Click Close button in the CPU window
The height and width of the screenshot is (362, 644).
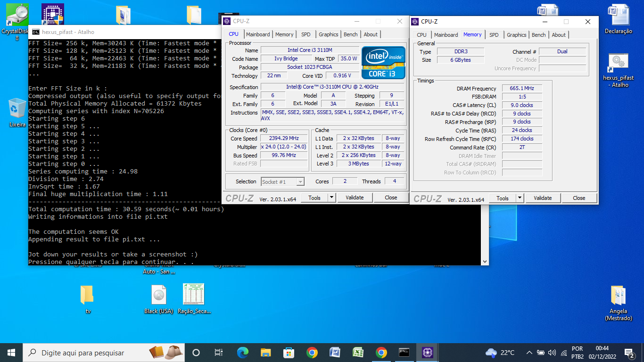pos(391,197)
